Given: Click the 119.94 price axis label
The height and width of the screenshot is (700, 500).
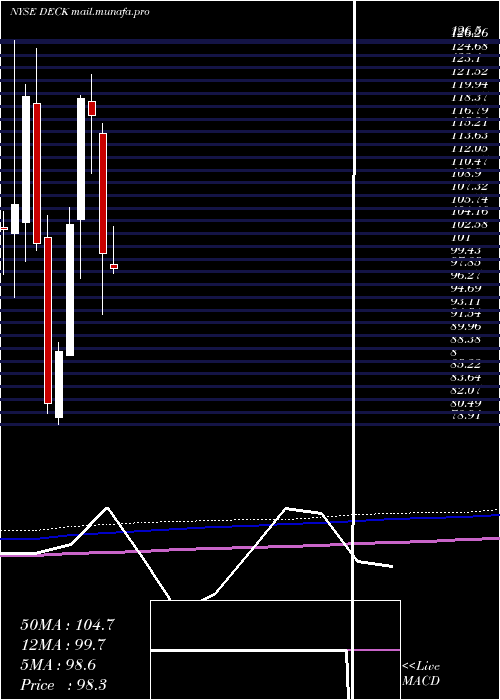Looking at the screenshot, I should (470, 85).
